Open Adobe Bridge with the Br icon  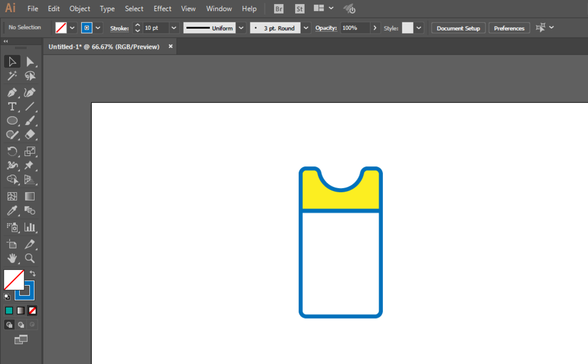pos(279,9)
